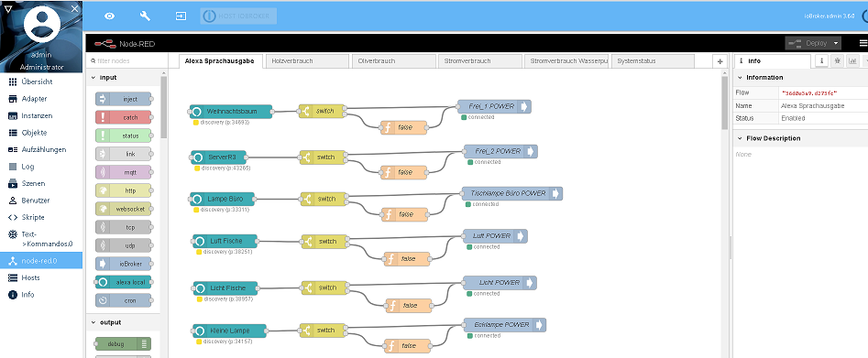The image size is (868, 358).
Task: Select the tcp palette node
Action: [x=123, y=227]
